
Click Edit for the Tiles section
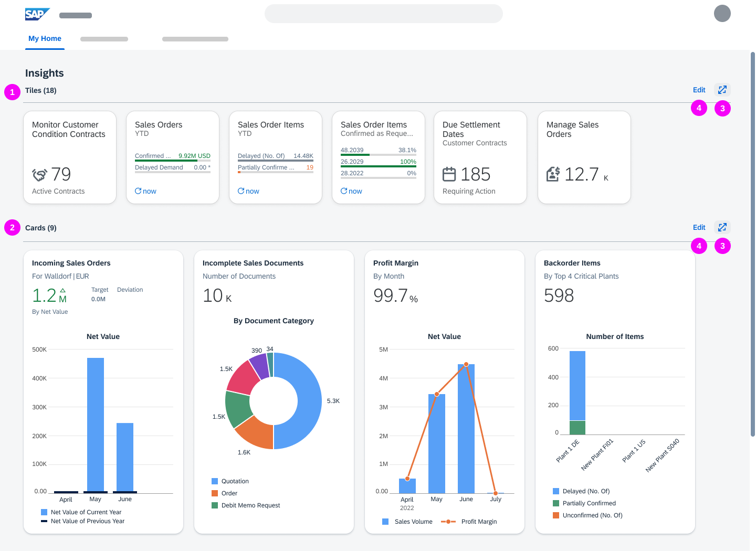[699, 90]
